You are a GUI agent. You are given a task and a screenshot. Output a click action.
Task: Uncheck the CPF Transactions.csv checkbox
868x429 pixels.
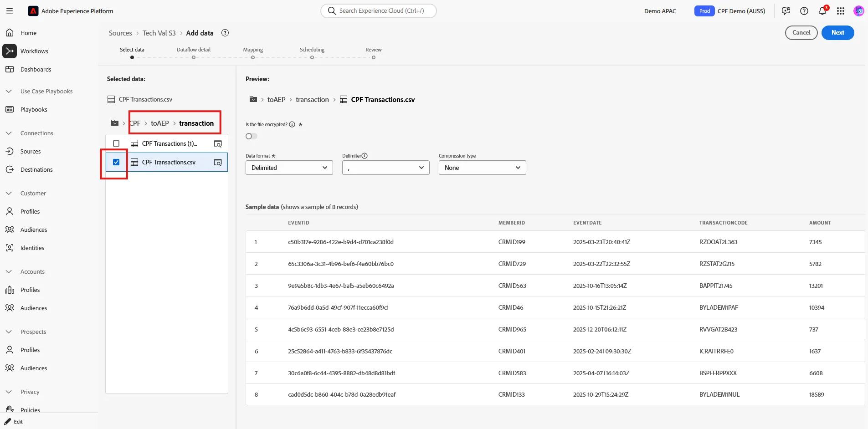[116, 162]
